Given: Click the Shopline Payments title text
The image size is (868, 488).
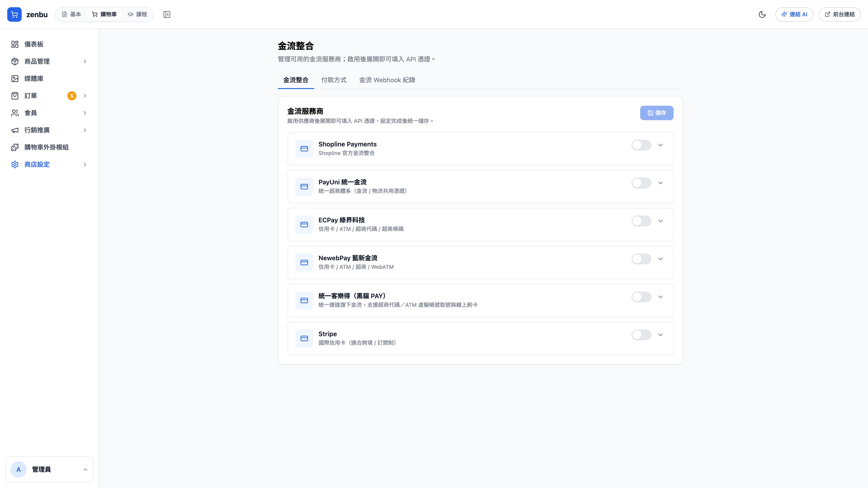Looking at the screenshot, I should click(x=347, y=144).
